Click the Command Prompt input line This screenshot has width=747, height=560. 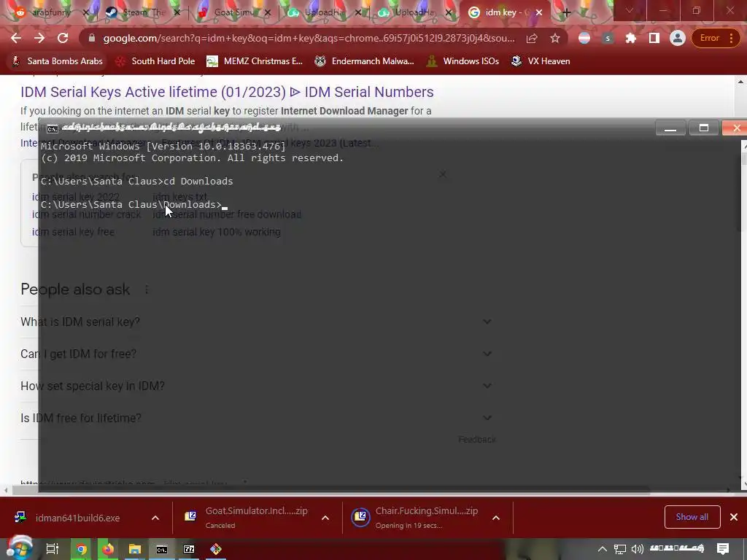click(134, 205)
